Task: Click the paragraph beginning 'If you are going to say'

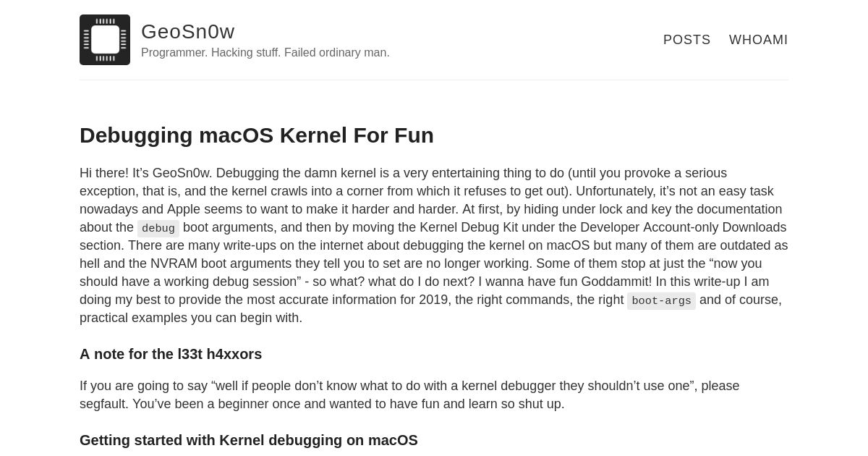Action: point(409,394)
